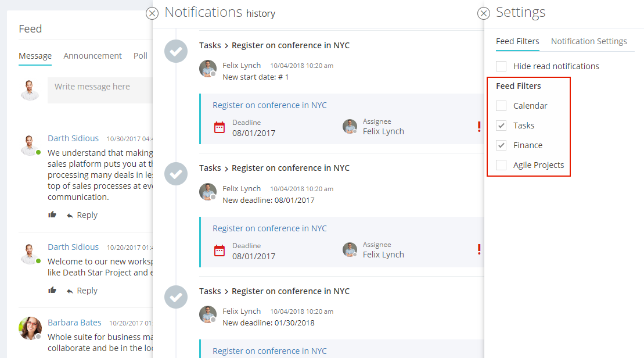
Task: Open 'Register on conference in NYC' card link under 'New deadline: 08/01/2017'
Action: tap(270, 228)
